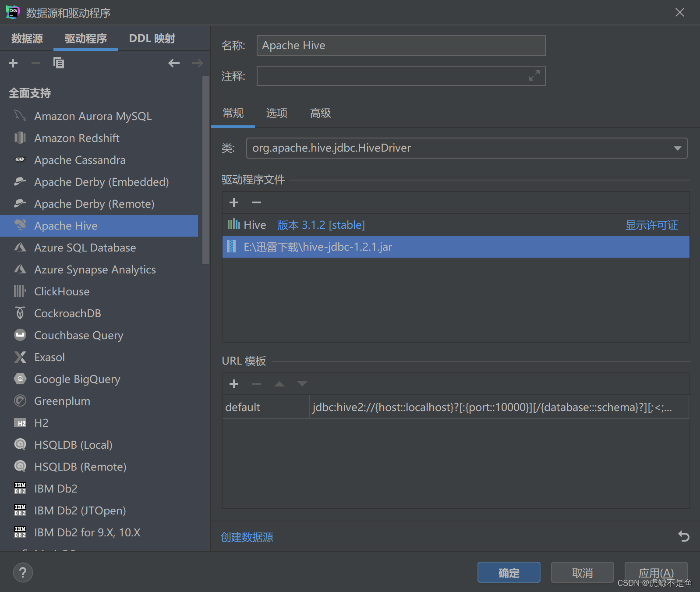Click the H2 database icon
The width and height of the screenshot is (700, 592).
(20, 423)
